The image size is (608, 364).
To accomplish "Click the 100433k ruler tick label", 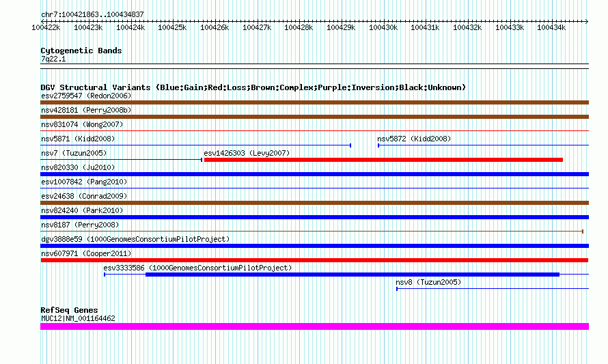I will point(510,27).
